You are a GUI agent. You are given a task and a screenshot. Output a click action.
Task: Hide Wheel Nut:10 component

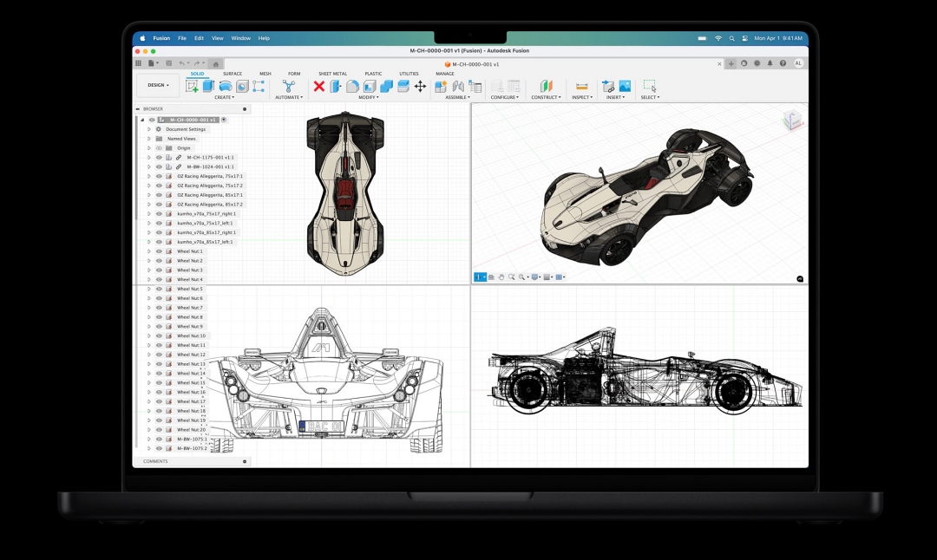point(159,335)
